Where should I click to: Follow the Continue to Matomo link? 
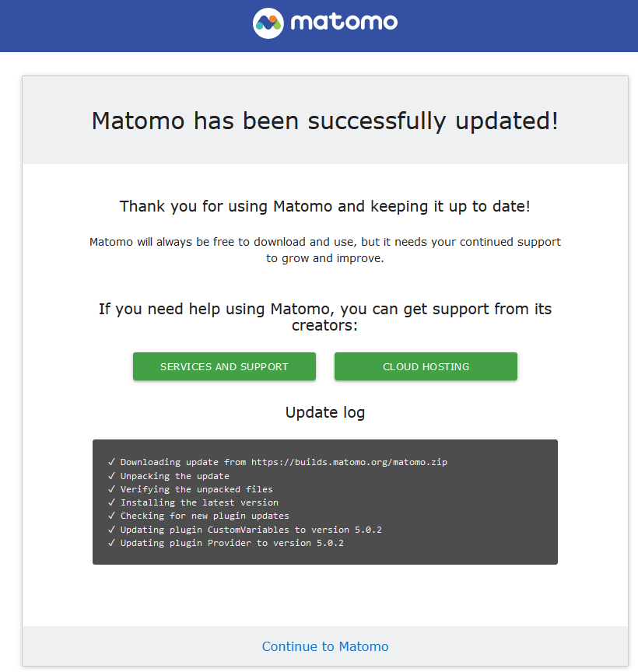pos(325,646)
